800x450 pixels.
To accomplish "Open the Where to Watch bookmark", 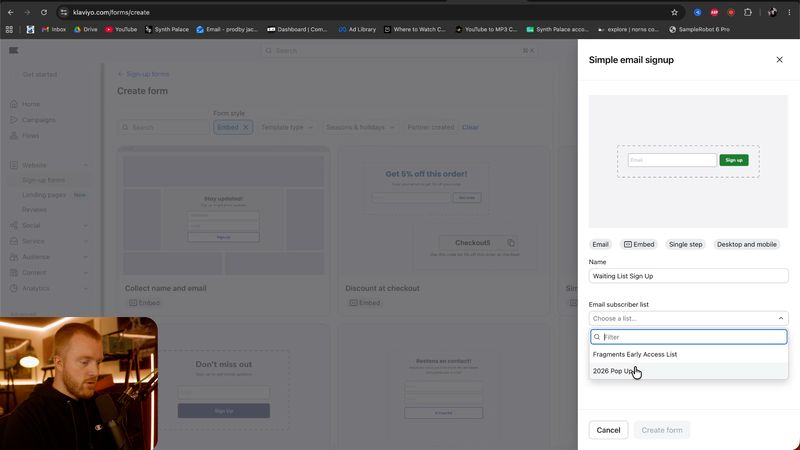I will pos(415,30).
